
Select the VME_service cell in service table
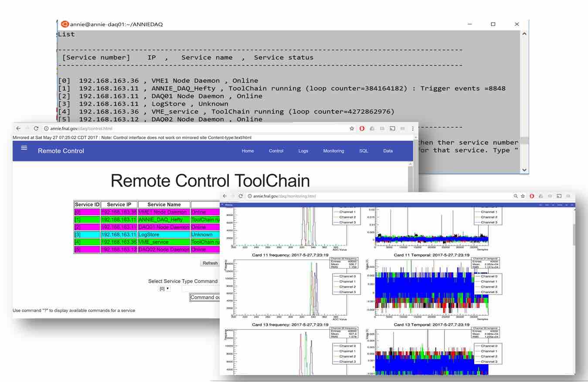(164, 242)
